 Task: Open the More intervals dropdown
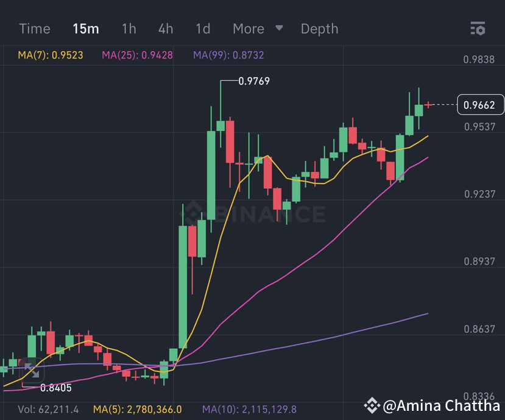pos(248,28)
